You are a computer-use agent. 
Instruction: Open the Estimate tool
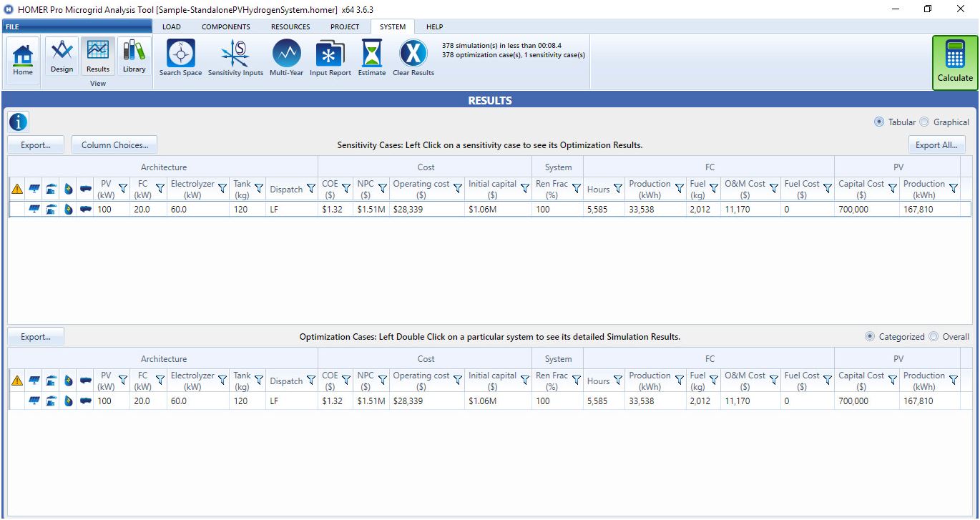pyautogui.click(x=371, y=57)
